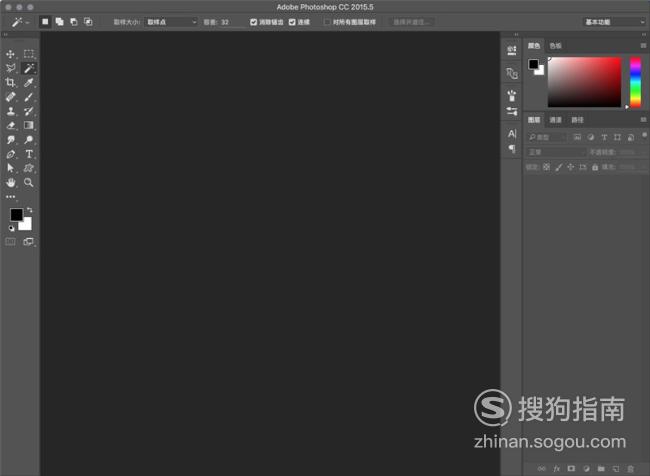Select the Magic Wand tool in toolbox
This screenshot has width=650, height=476.
(29, 68)
